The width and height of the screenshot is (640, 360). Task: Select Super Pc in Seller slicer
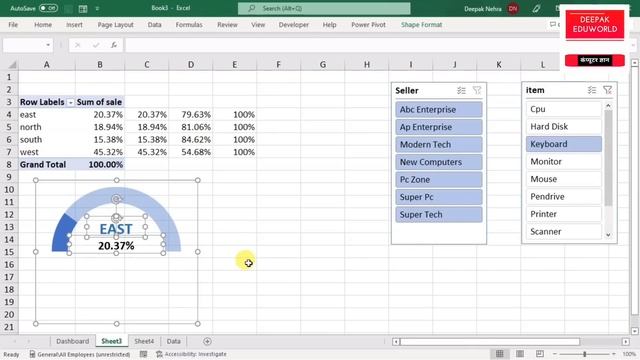pyautogui.click(x=439, y=197)
